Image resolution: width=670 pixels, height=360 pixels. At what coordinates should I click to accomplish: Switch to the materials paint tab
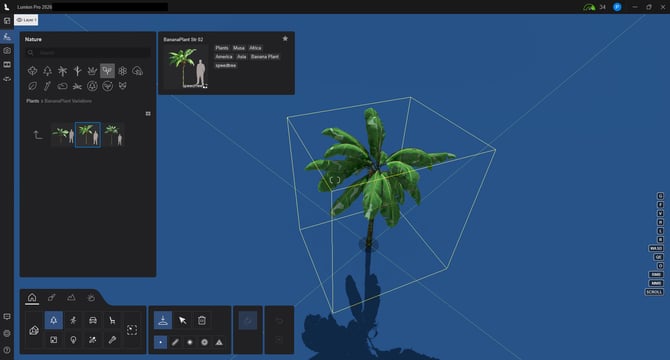click(52, 297)
